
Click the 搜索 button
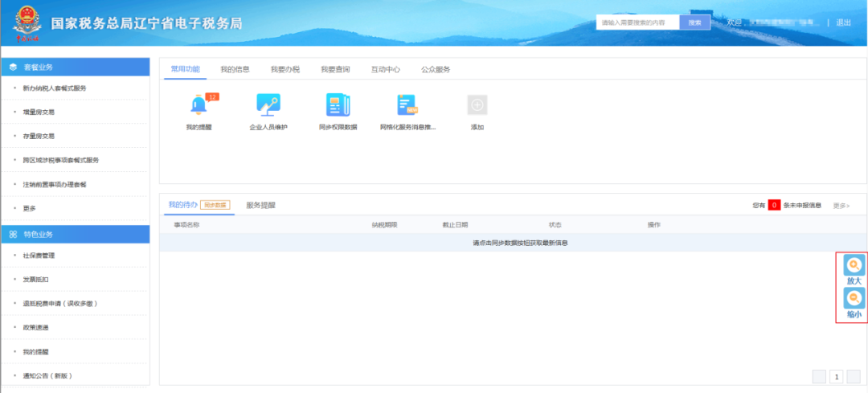(694, 23)
